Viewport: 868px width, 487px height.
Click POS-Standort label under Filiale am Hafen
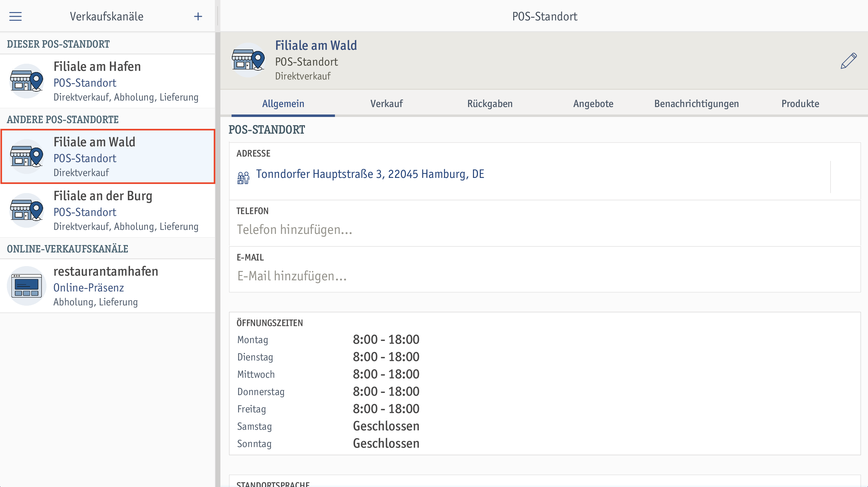click(85, 83)
